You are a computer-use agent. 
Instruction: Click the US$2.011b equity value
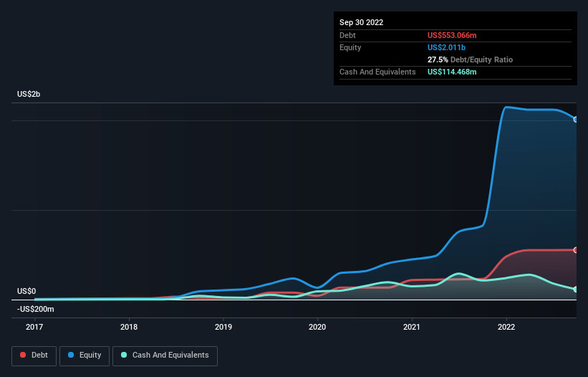pos(447,47)
